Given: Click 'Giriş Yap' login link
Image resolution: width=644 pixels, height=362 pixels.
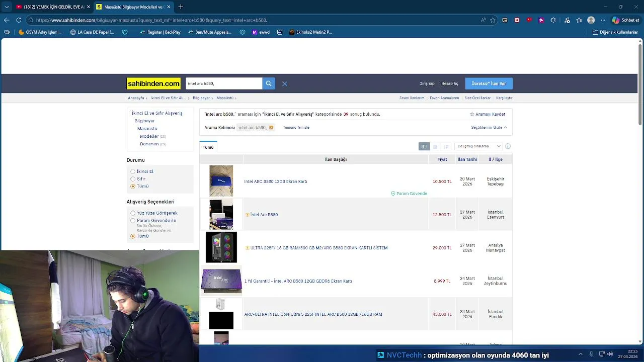Looking at the screenshot, I should tap(427, 84).
